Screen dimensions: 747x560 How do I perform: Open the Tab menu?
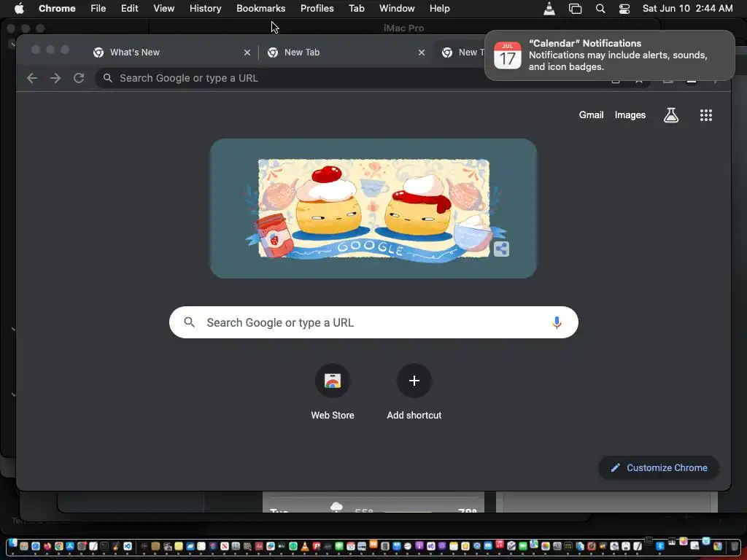pyautogui.click(x=356, y=8)
